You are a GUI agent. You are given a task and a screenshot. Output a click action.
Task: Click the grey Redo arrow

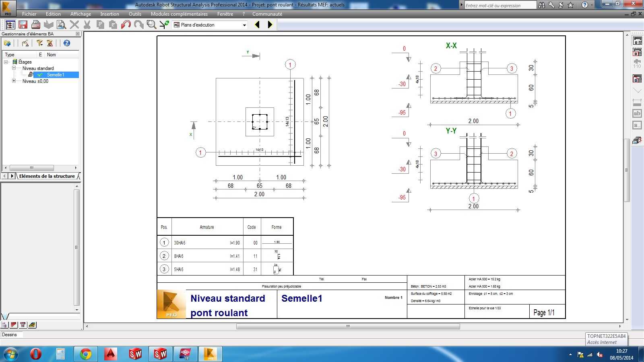click(138, 25)
